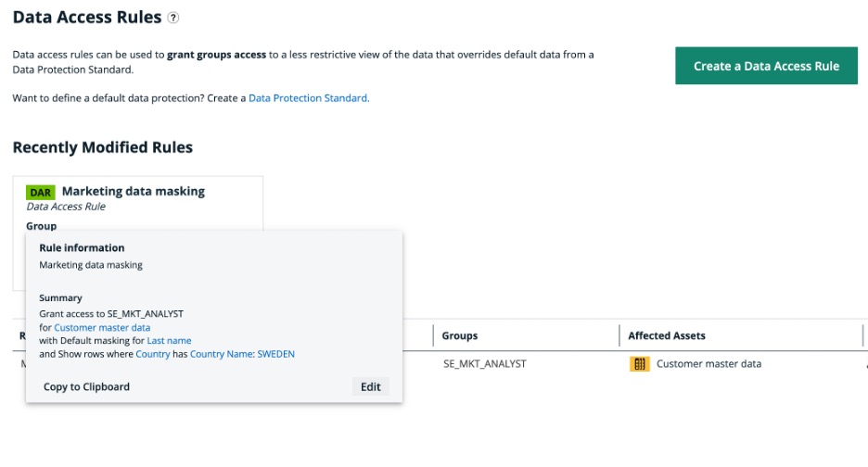Click the Recently Modified Rules heading
Viewport: 868px width, 467px height.
(x=102, y=147)
